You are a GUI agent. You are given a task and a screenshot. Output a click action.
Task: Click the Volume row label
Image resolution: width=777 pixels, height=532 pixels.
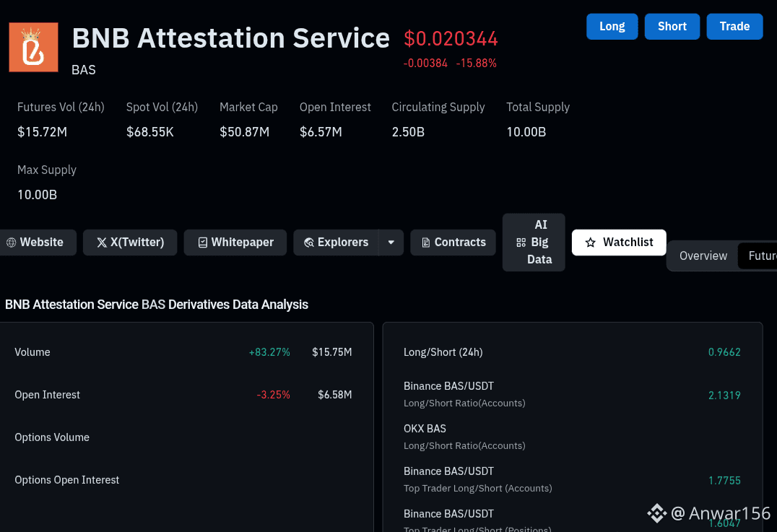(32, 352)
